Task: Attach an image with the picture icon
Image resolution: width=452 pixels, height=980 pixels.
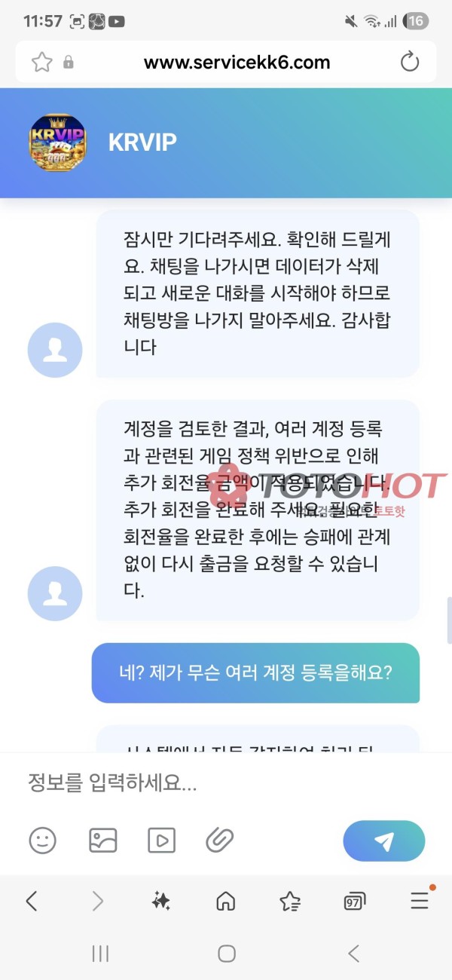Action: [103, 840]
